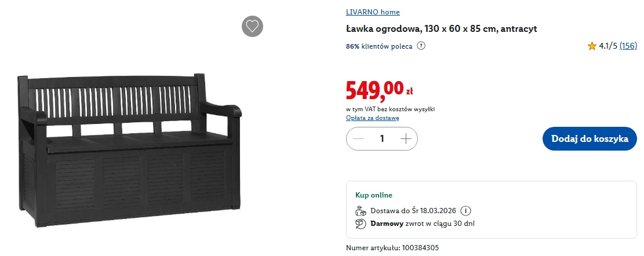This screenshot has width=644, height=256.
Task: Click the delivery parcel icon
Action: (361, 211)
